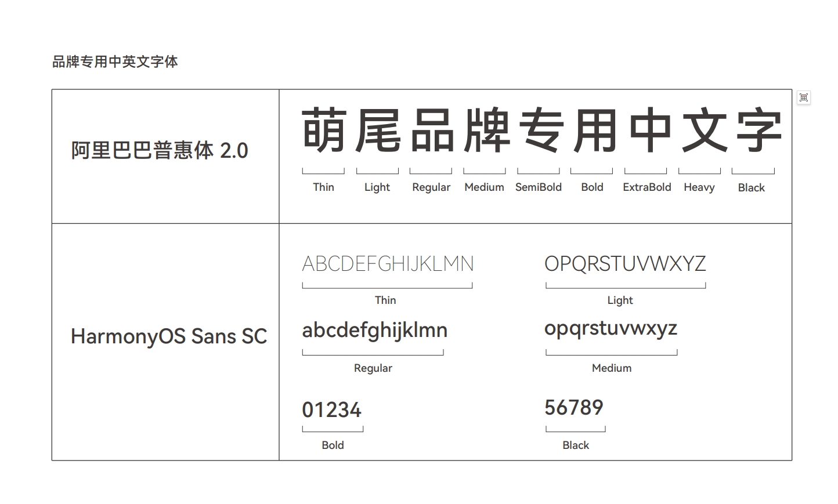Click the table tools icon beside the table
838x504 pixels.
pyautogui.click(x=803, y=97)
